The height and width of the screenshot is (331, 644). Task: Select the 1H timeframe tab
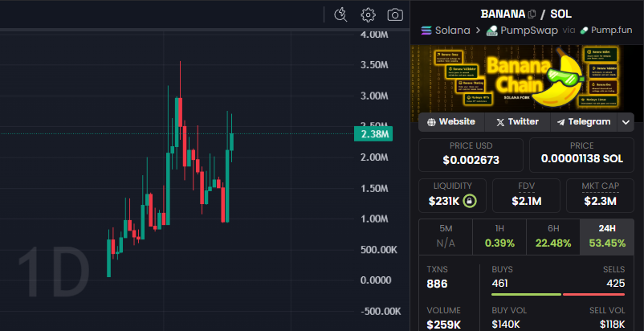point(499,237)
